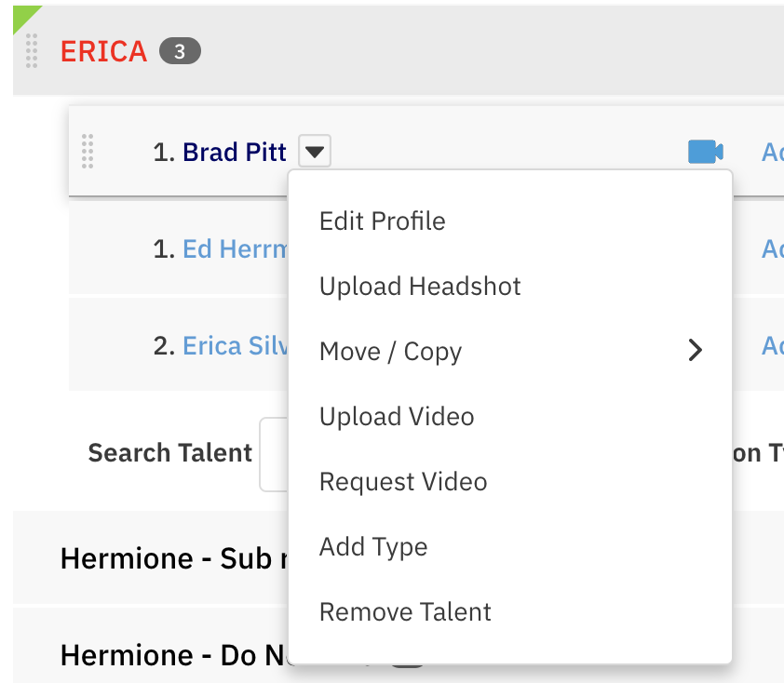Viewport: 784px width, 683px height.
Task: Expand the Move / Copy submenu chevron
Action: click(695, 351)
